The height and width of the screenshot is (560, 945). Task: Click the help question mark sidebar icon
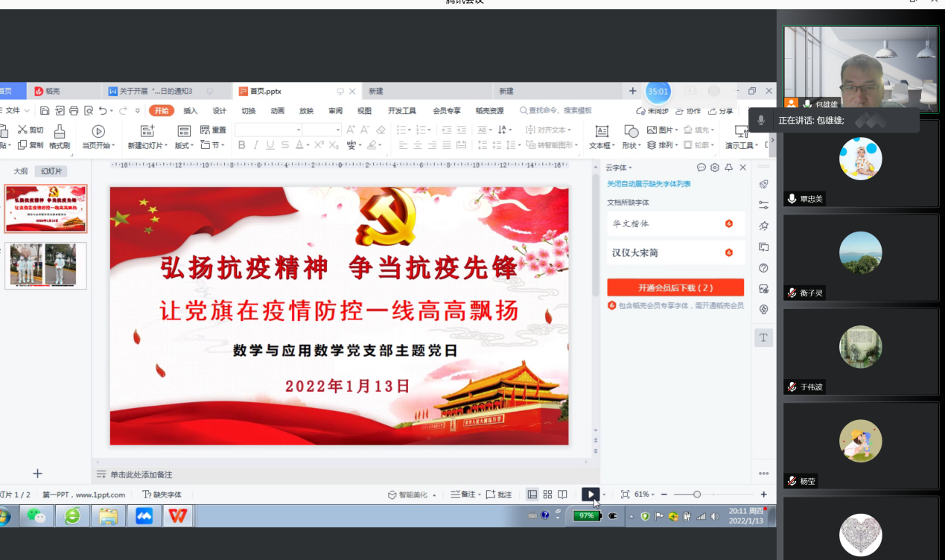coord(763,268)
